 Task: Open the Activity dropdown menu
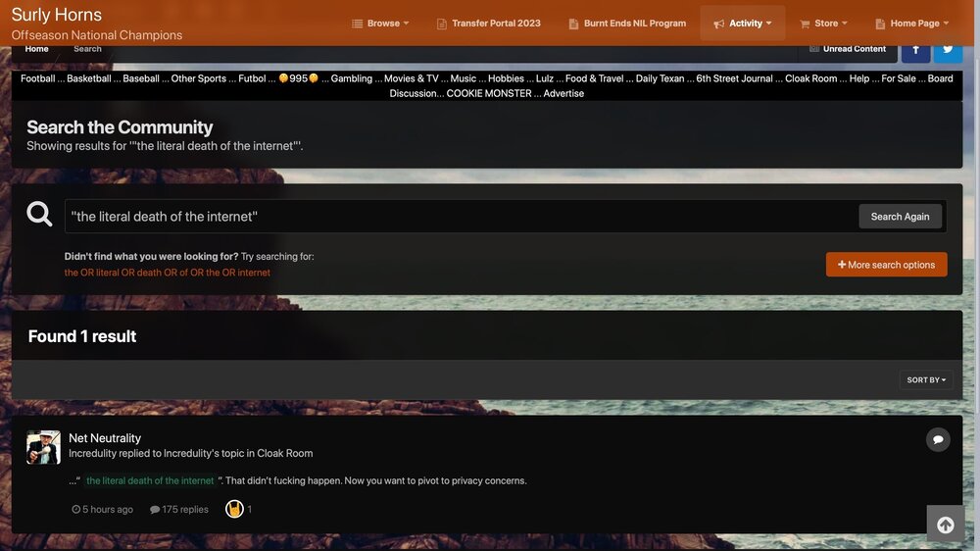(x=743, y=24)
